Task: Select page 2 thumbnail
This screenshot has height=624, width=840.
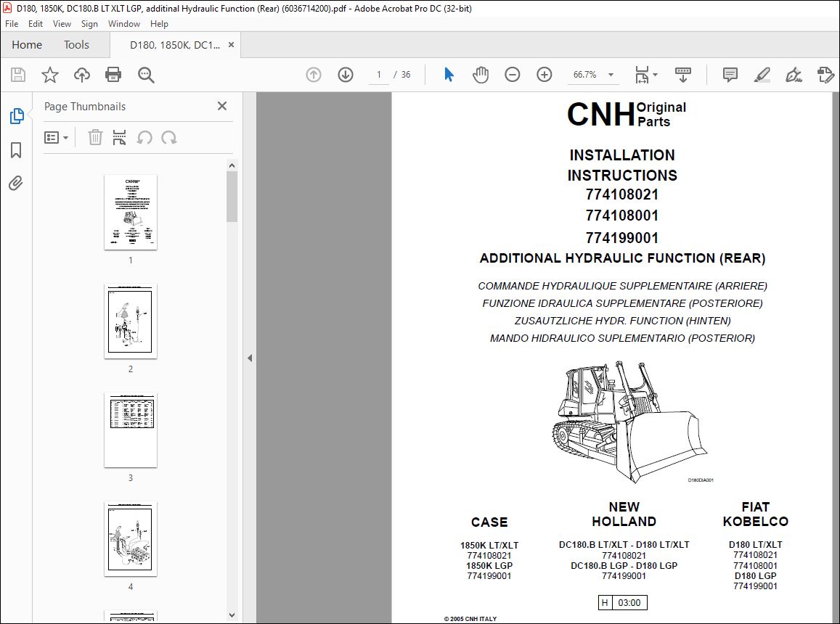Action: pyautogui.click(x=131, y=321)
